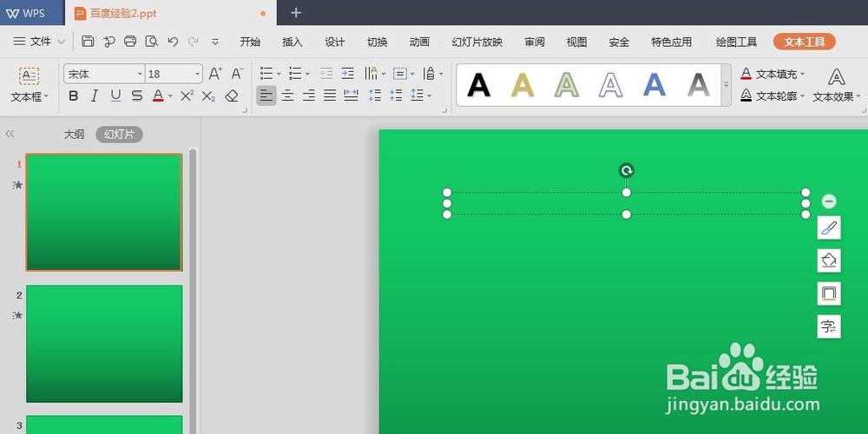Open 文本轮廓 text outline dropdown
Image resolution: width=868 pixels, height=434 pixels.
[773, 96]
